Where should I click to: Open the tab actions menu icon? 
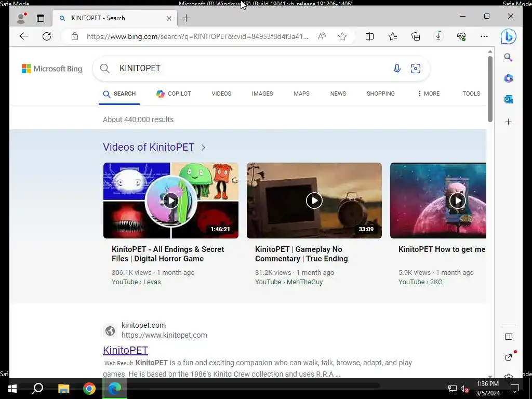[x=41, y=18]
